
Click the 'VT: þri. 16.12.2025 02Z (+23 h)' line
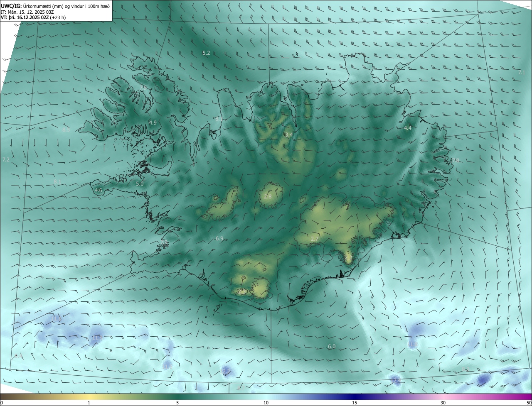(x=33, y=17)
